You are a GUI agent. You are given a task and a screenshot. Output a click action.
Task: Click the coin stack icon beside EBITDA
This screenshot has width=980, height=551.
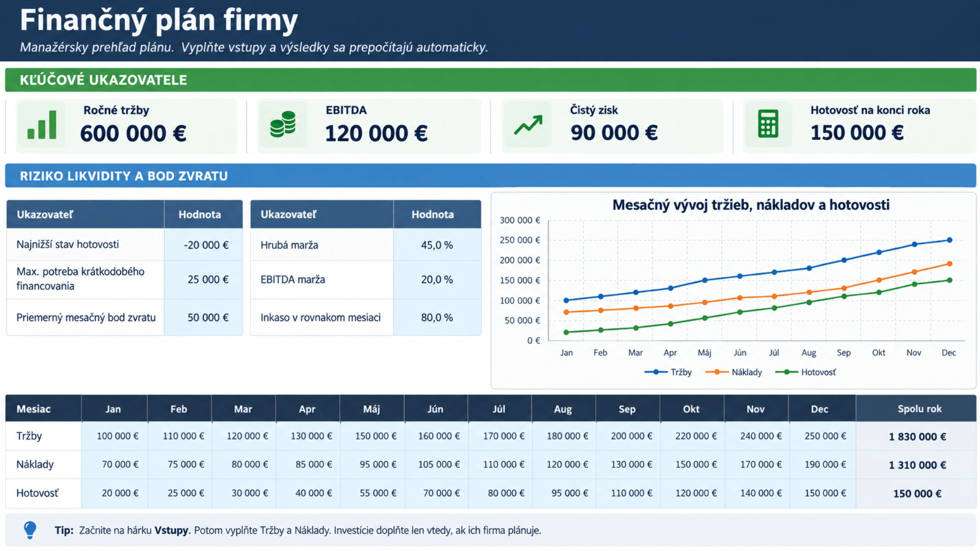pyautogui.click(x=283, y=125)
